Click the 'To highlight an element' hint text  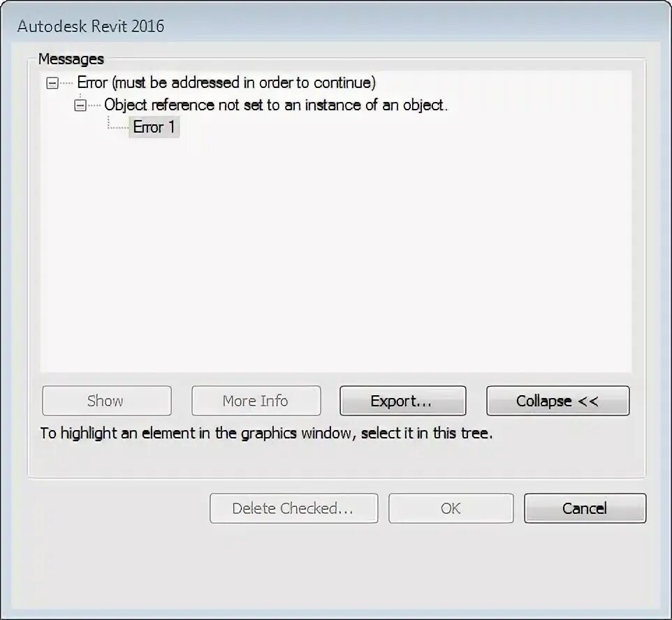(x=266, y=433)
